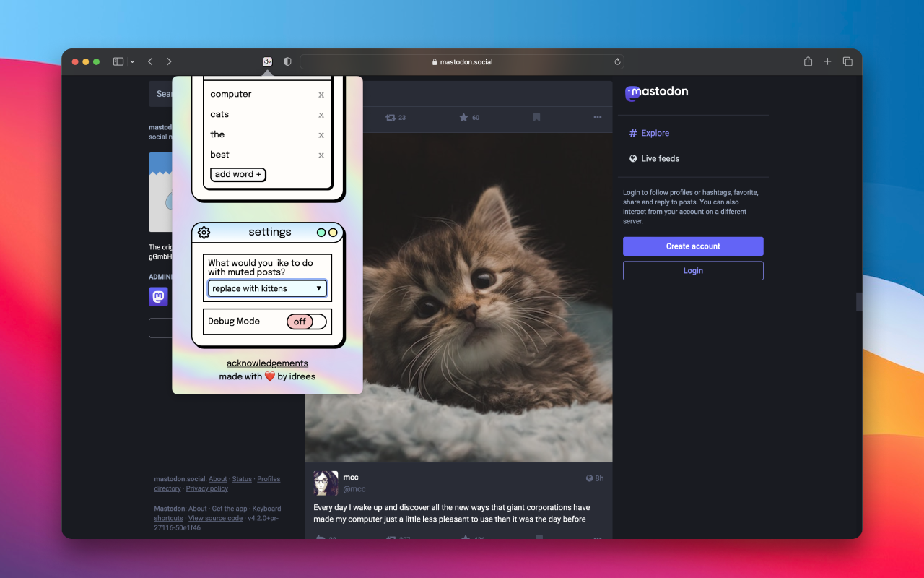Bookmark the kitten post
Screen dimensions: 924x578
pos(536,117)
